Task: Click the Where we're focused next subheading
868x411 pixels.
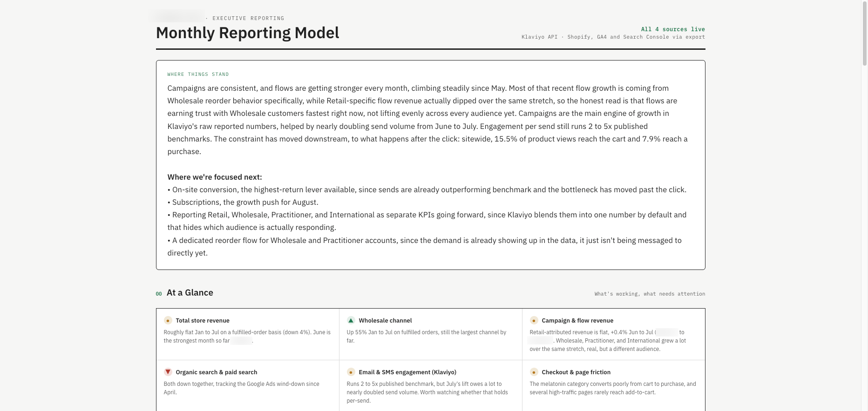Action: 215,177
